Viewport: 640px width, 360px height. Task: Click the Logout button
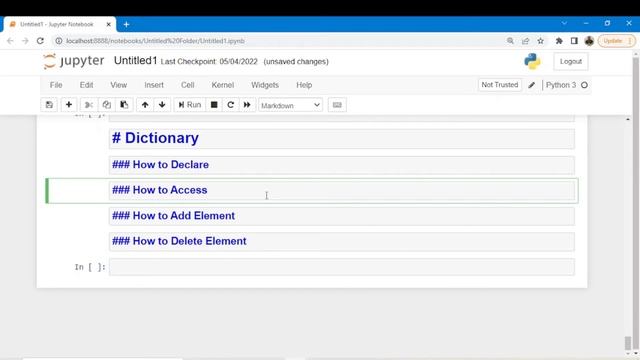571,61
